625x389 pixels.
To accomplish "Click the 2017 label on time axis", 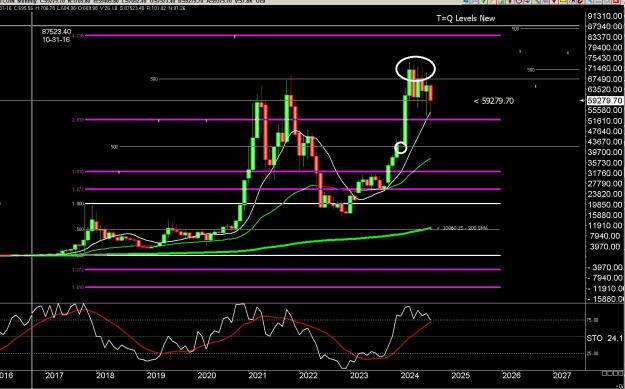I will point(54,376).
